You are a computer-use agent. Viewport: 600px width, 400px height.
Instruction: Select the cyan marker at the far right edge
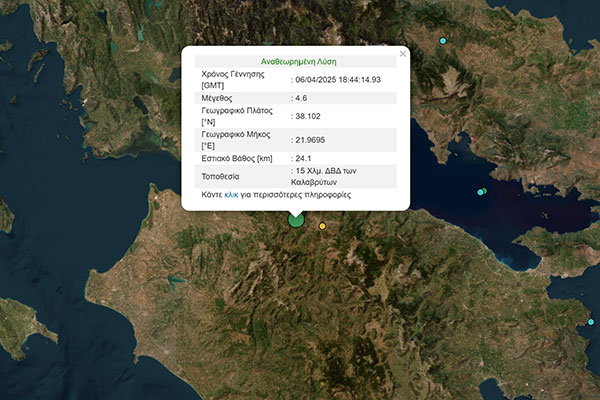tap(591, 322)
